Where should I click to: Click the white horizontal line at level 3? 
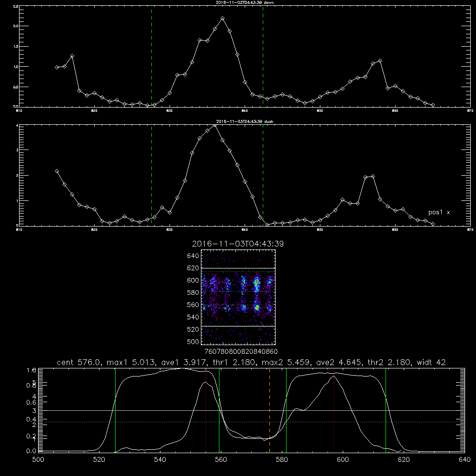(x=251, y=410)
